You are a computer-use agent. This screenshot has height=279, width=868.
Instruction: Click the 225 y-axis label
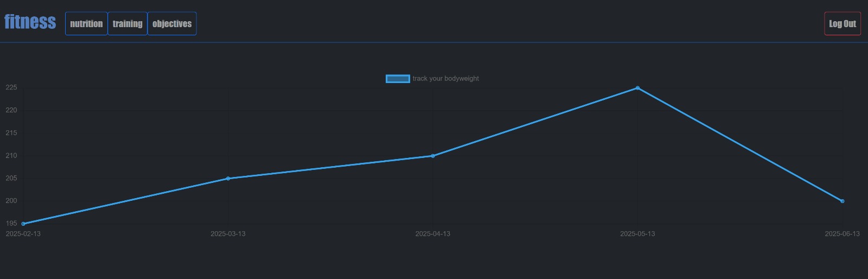coord(11,87)
